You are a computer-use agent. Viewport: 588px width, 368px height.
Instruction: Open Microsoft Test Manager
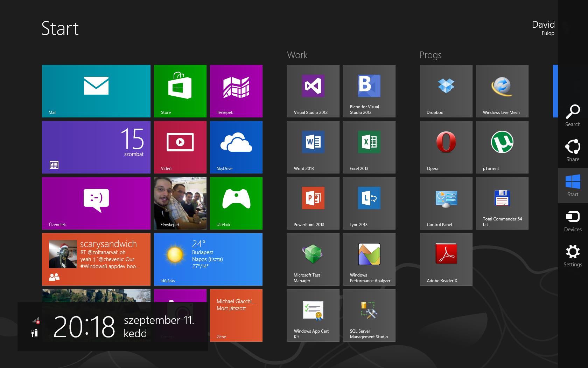pos(313,259)
